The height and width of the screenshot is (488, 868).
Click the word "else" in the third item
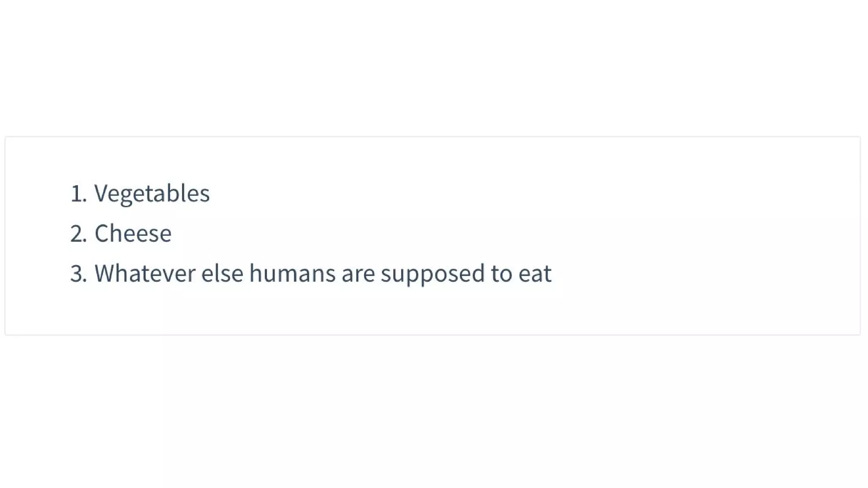[x=222, y=273]
